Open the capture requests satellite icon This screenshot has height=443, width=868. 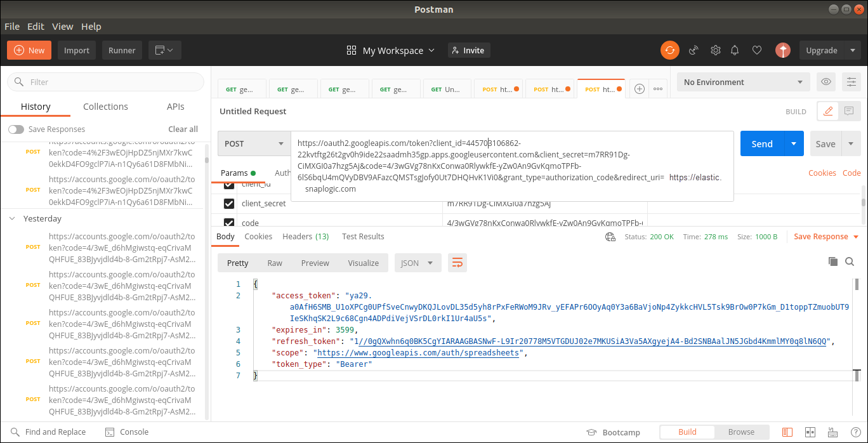pyautogui.click(x=694, y=50)
